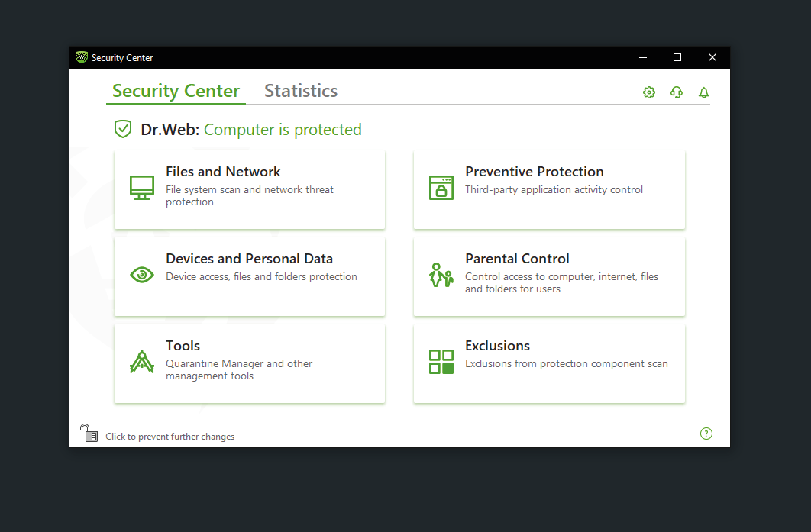Click the padlock window icon for Preventive Protection
Image resolution: width=811 pixels, height=532 pixels.
(x=441, y=188)
